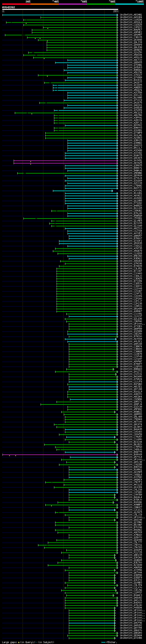Image resolution: width=146 pixels, height=644 pixels.
Task: Select hit UniRef100_A8G7B6
Action: [x=131, y=116]
